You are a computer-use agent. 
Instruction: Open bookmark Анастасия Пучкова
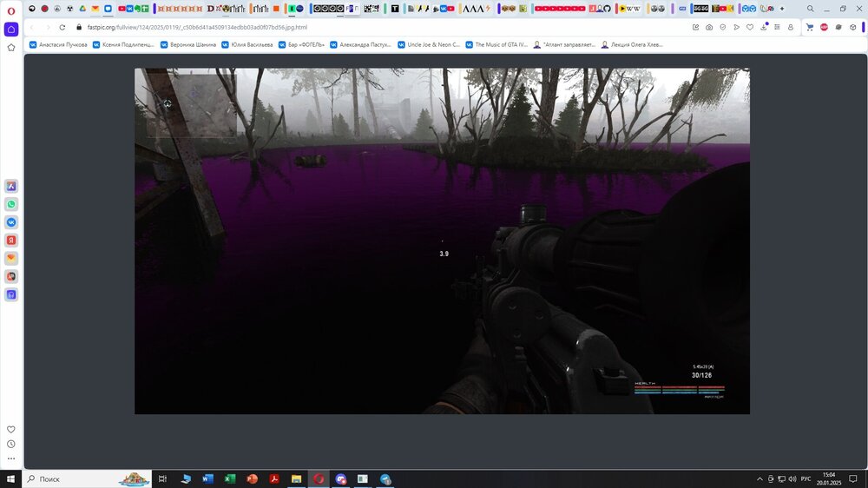coord(58,45)
